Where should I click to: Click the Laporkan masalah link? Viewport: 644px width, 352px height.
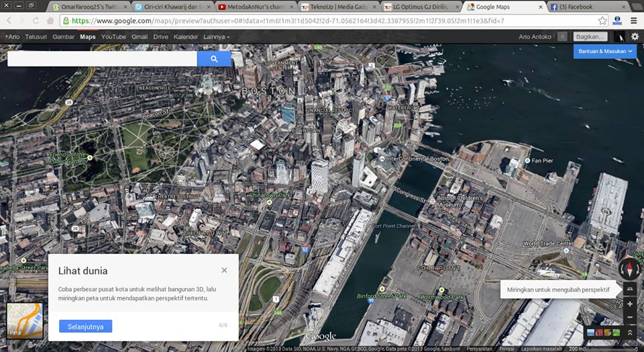541,349
